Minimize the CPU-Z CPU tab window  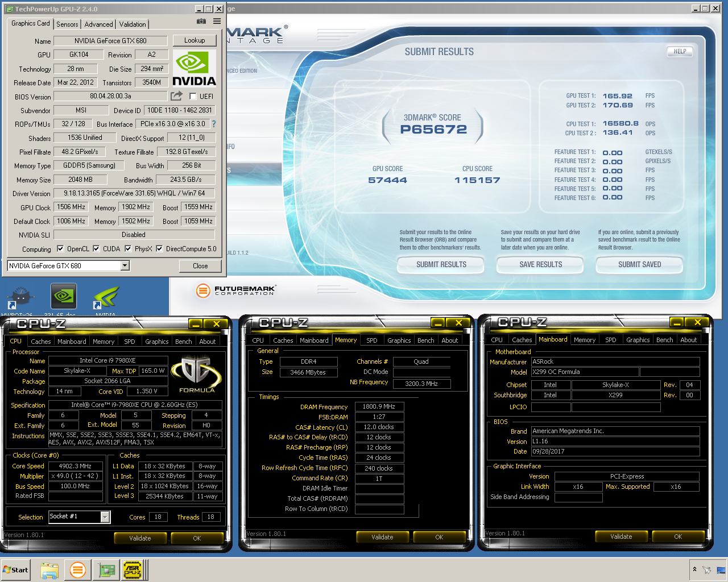click(x=196, y=324)
